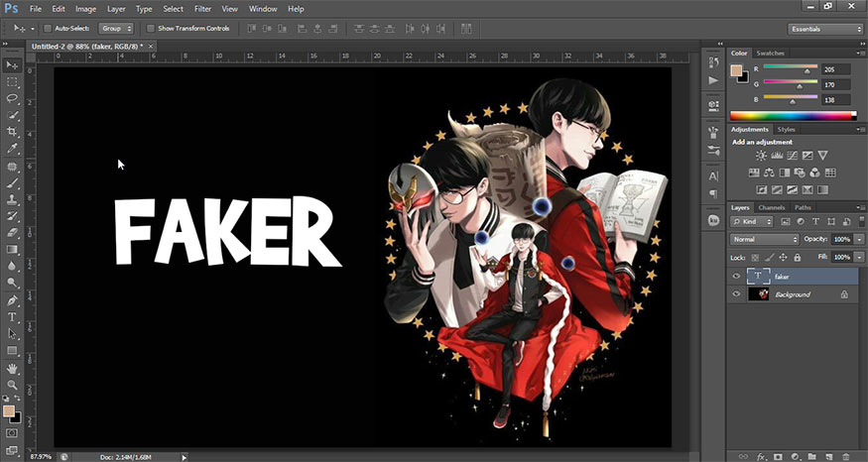Image resolution: width=868 pixels, height=462 pixels.
Task: Click the foreground color swatch in Color panel
Action: point(736,70)
